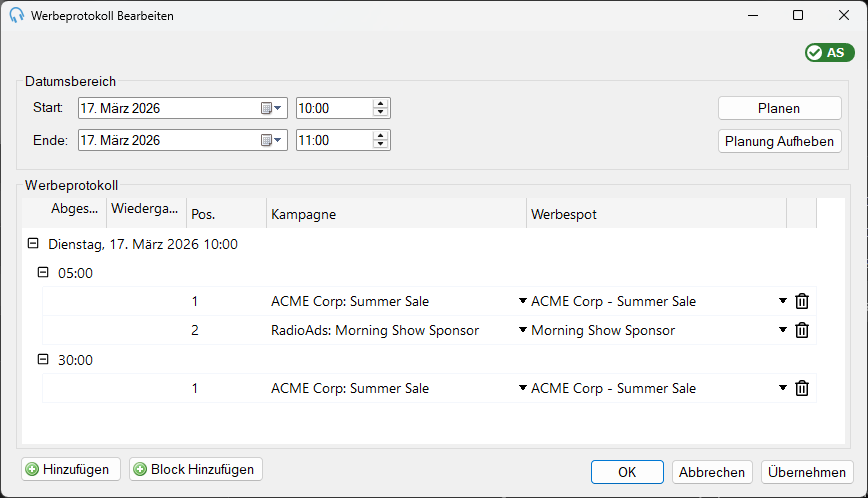Click the green AS status badge
868x498 pixels.
pos(829,53)
